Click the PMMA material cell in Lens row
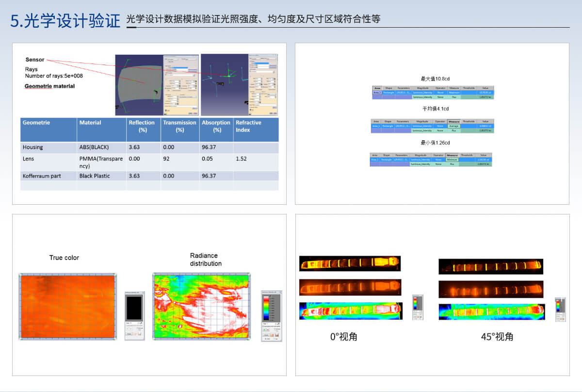Image resolution: width=582 pixels, height=392 pixels. pyautogui.click(x=101, y=162)
